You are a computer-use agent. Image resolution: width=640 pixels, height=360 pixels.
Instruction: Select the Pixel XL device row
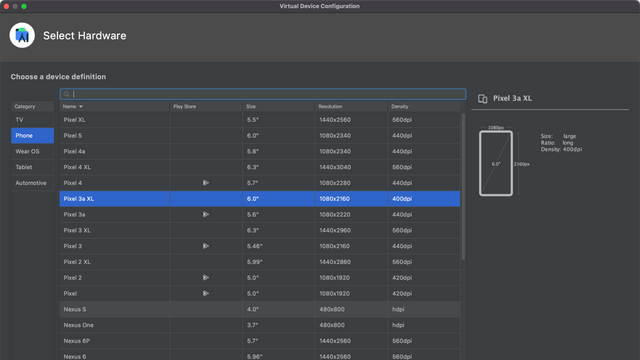click(260, 120)
